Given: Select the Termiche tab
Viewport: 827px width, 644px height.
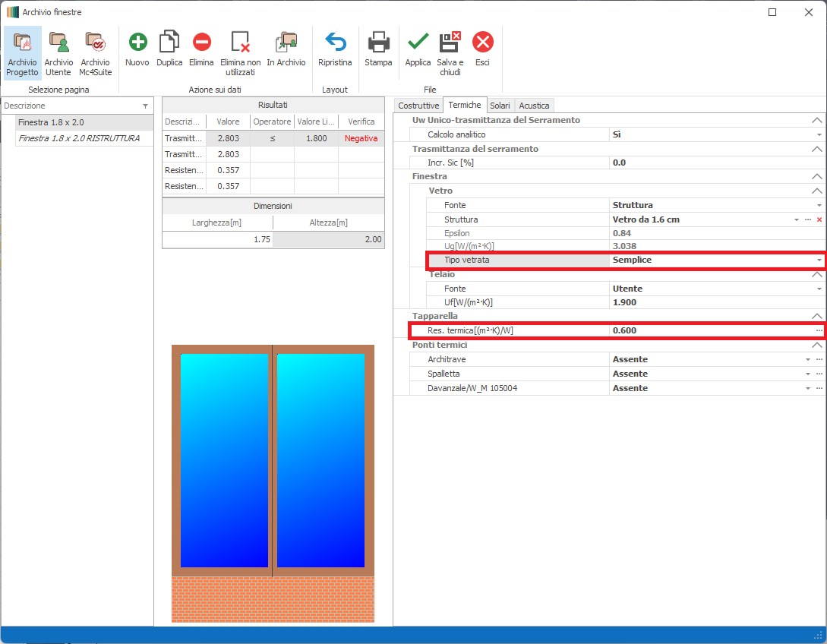Looking at the screenshot, I should coord(465,105).
